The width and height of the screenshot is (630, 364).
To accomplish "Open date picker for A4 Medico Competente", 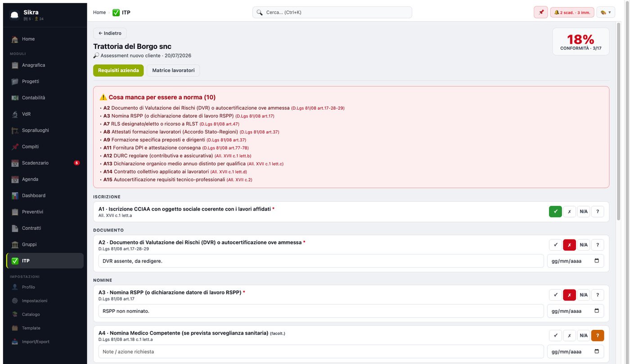I will (x=597, y=351).
